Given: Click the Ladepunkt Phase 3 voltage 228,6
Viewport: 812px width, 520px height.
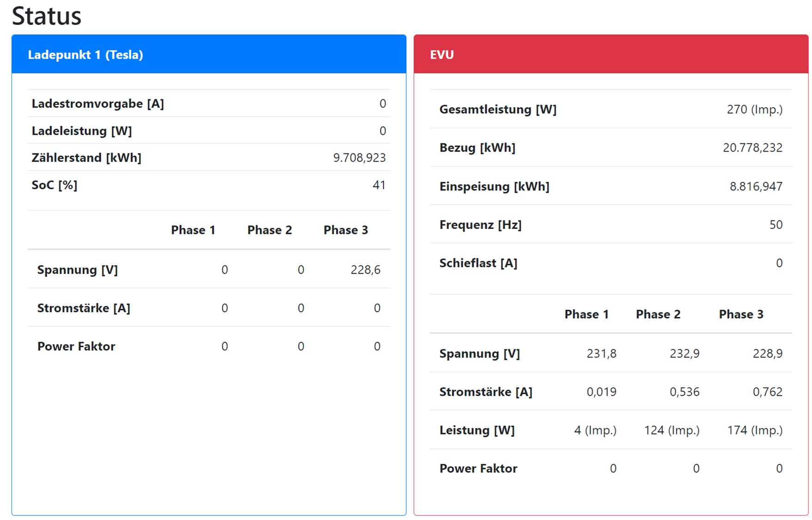Looking at the screenshot, I should (x=365, y=270).
